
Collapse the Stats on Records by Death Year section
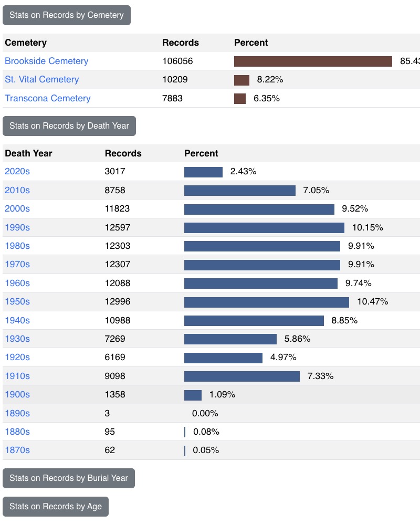[x=69, y=126]
